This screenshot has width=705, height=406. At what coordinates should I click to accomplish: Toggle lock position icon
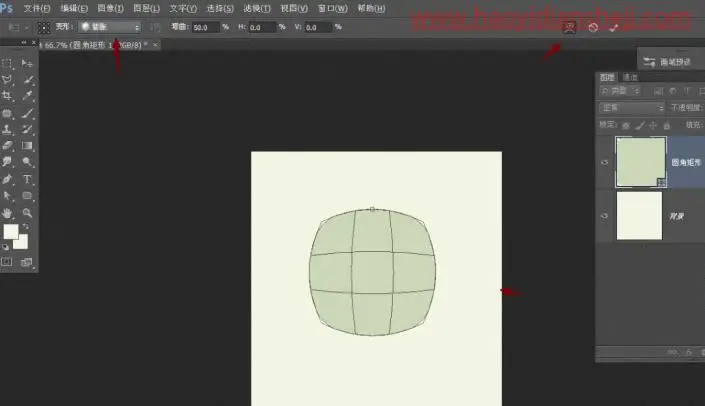[x=653, y=125]
